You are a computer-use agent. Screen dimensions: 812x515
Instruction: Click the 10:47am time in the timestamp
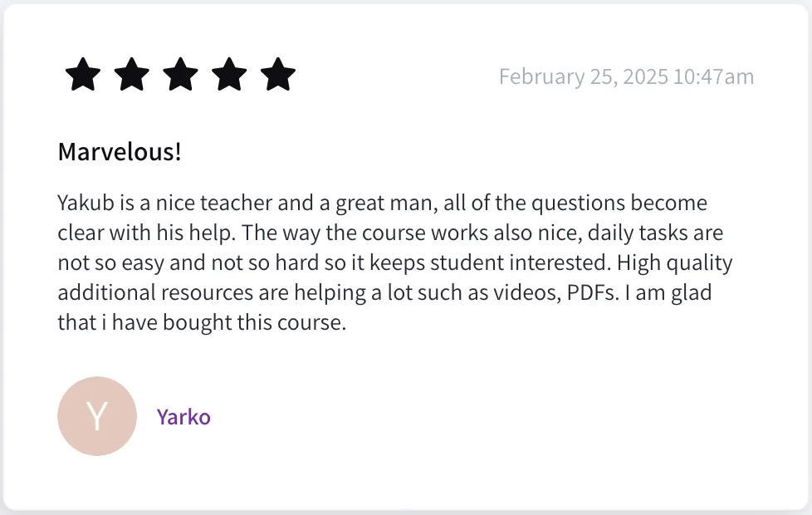713,76
